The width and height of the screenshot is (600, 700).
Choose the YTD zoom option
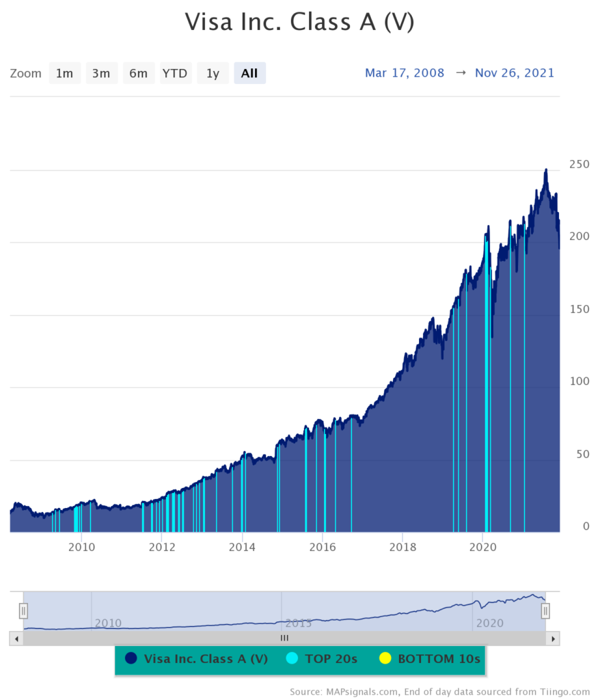click(x=175, y=73)
